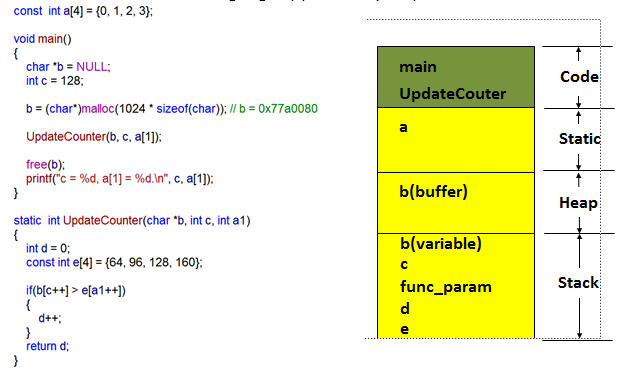The height and width of the screenshot is (374, 623).
Task: Click the green Code memory block
Action: pos(456,77)
